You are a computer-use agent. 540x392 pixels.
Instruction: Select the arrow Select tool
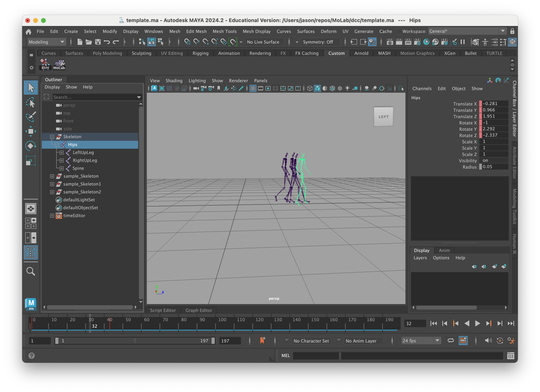click(x=31, y=88)
